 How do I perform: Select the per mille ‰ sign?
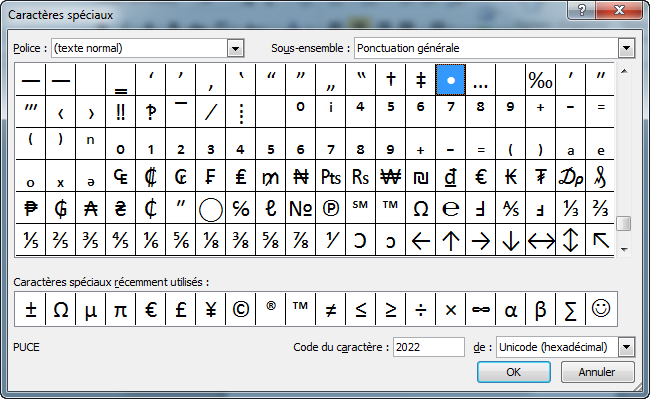point(541,80)
